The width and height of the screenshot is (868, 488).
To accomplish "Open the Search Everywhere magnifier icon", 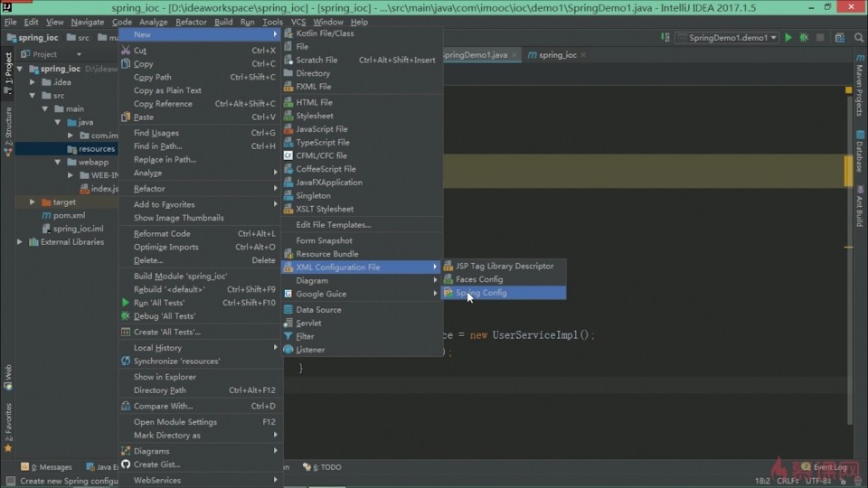I will 858,38.
